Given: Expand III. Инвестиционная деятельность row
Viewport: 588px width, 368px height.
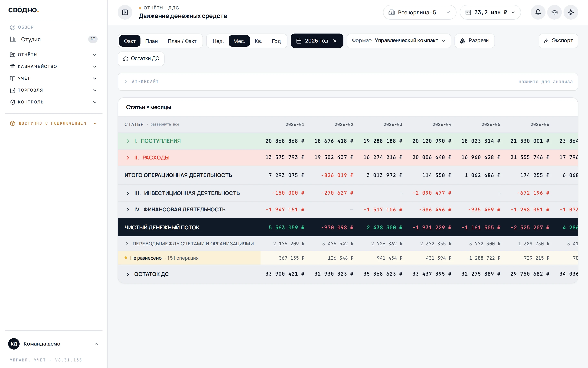Looking at the screenshot, I should (128, 193).
